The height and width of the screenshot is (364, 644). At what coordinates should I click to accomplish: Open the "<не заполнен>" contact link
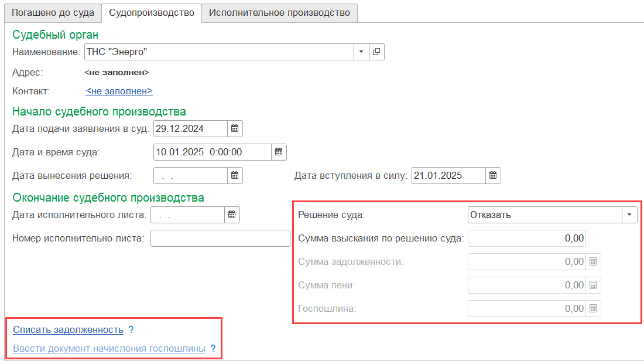[118, 91]
